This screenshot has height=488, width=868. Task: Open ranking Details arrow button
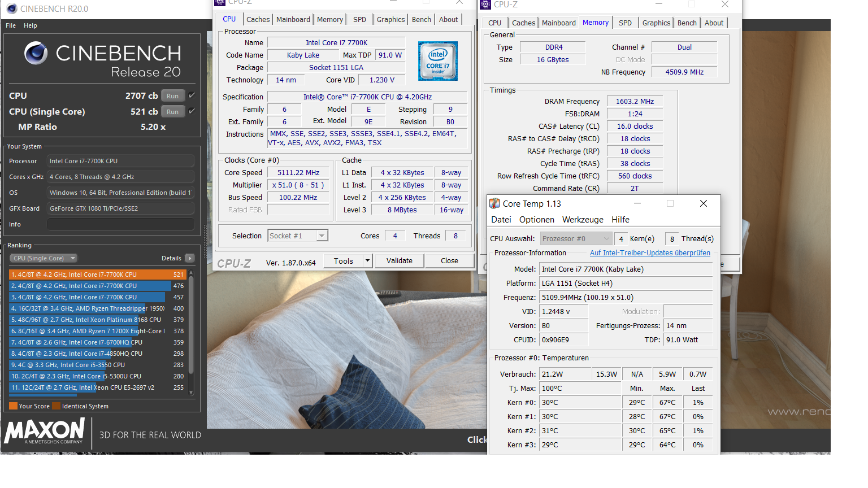coord(190,258)
